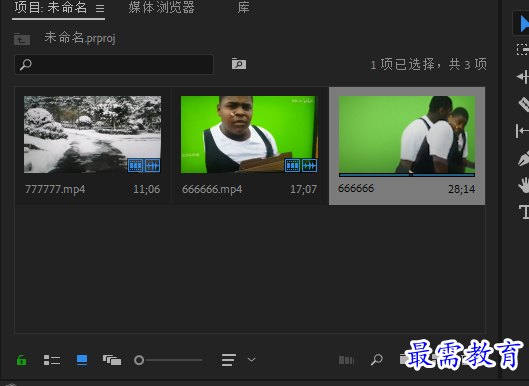Select the Slip tool
Image resolution: width=529 pixels, height=386 pixels.
pos(522,131)
